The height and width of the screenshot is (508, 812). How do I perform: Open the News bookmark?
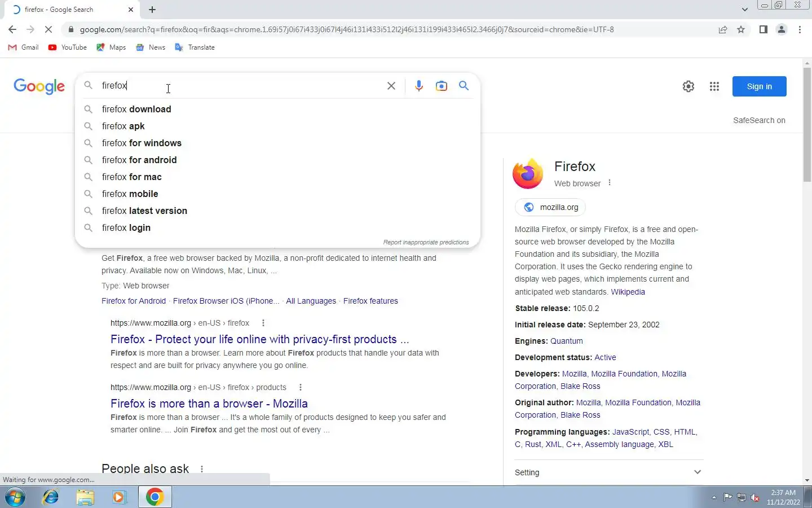[151, 47]
